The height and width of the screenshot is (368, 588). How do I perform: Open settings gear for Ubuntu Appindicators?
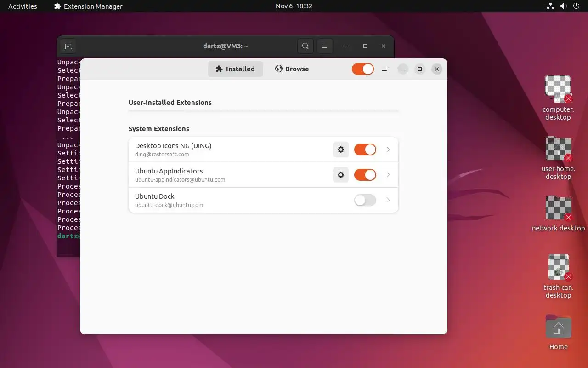pos(341,175)
